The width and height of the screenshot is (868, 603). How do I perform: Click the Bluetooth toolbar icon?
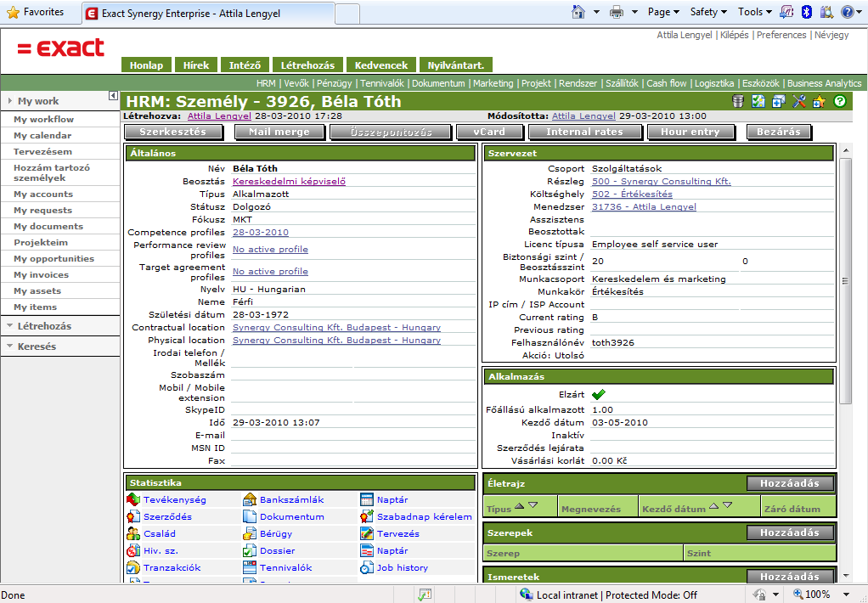click(x=807, y=12)
